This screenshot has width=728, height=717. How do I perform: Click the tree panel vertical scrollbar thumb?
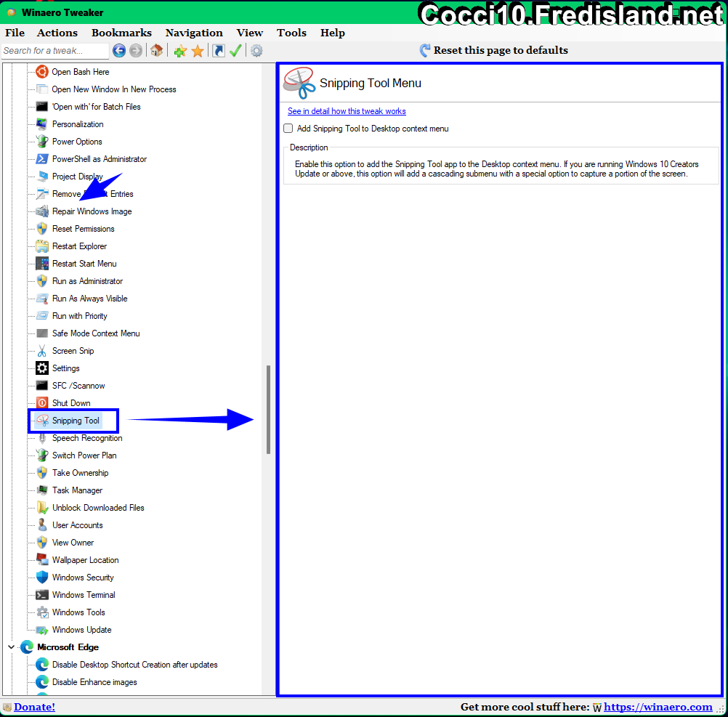pos(268,410)
